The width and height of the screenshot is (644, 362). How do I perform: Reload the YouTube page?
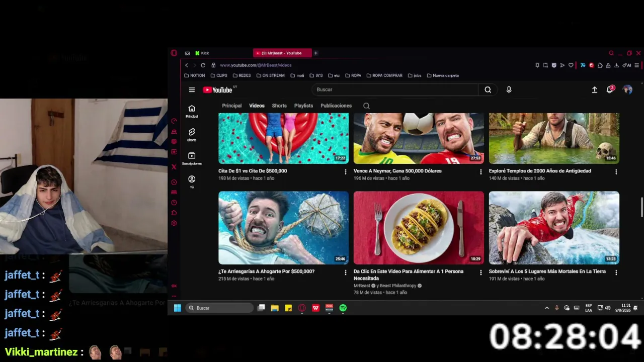click(203, 65)
